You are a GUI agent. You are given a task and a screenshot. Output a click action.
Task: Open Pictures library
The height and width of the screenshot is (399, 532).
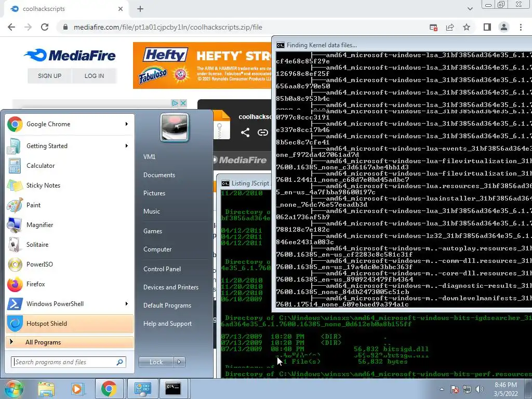click(154, 193)
